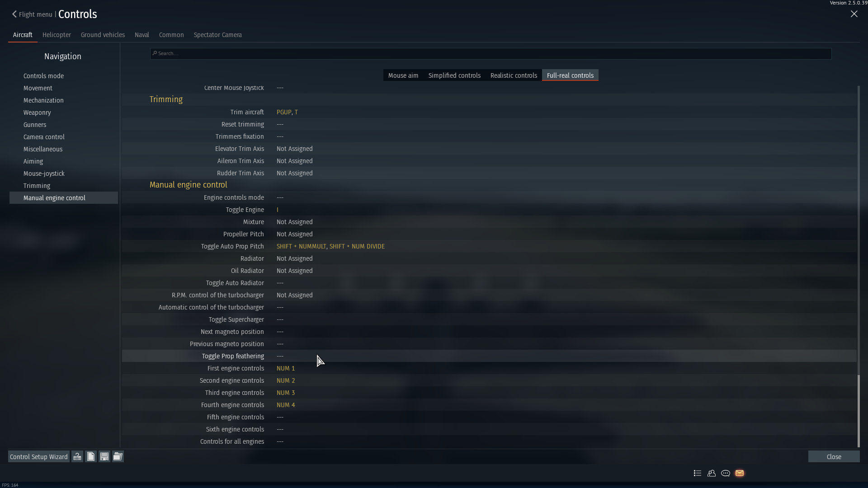Click the list/bindings icon in status bar
Image resolution: width=868 pixels, height=488 pixels.
[697, 473]
